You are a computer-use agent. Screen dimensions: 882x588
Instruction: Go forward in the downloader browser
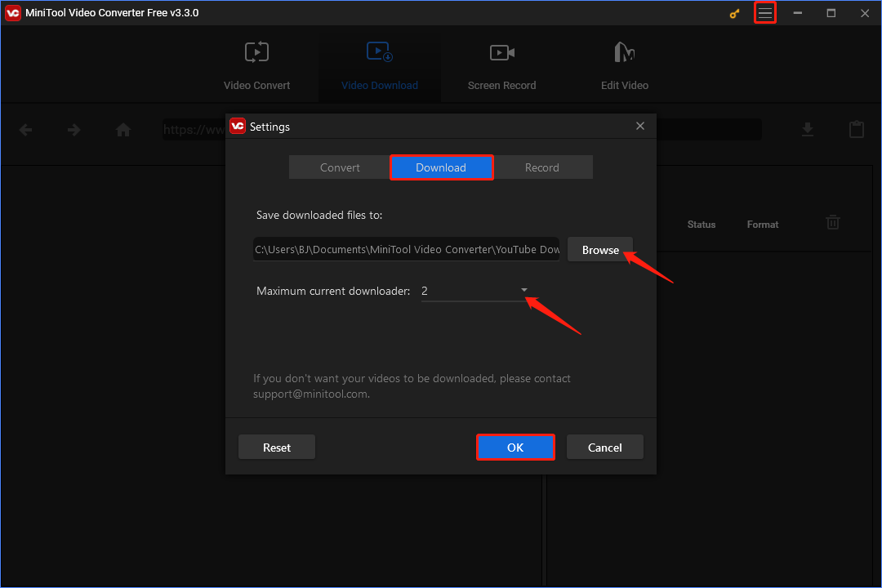click(73, 130)
